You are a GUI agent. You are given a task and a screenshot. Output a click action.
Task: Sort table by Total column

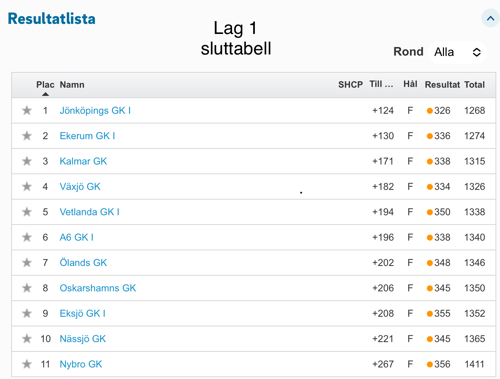pos(474,85)
